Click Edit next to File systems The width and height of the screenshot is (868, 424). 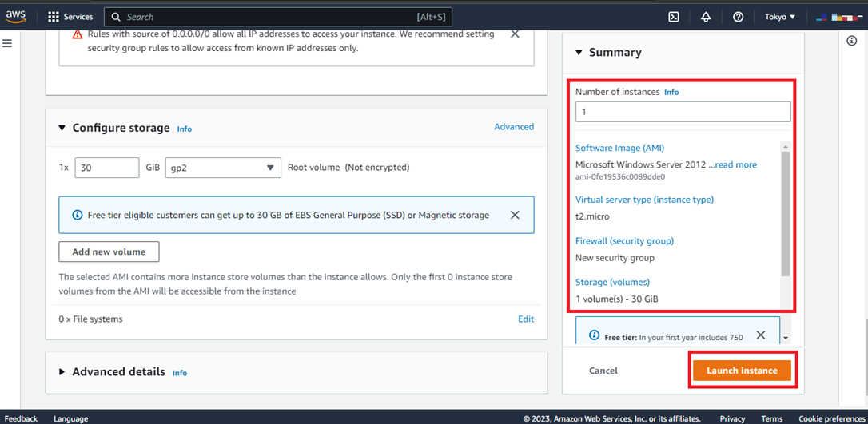(x=526, y=319)
